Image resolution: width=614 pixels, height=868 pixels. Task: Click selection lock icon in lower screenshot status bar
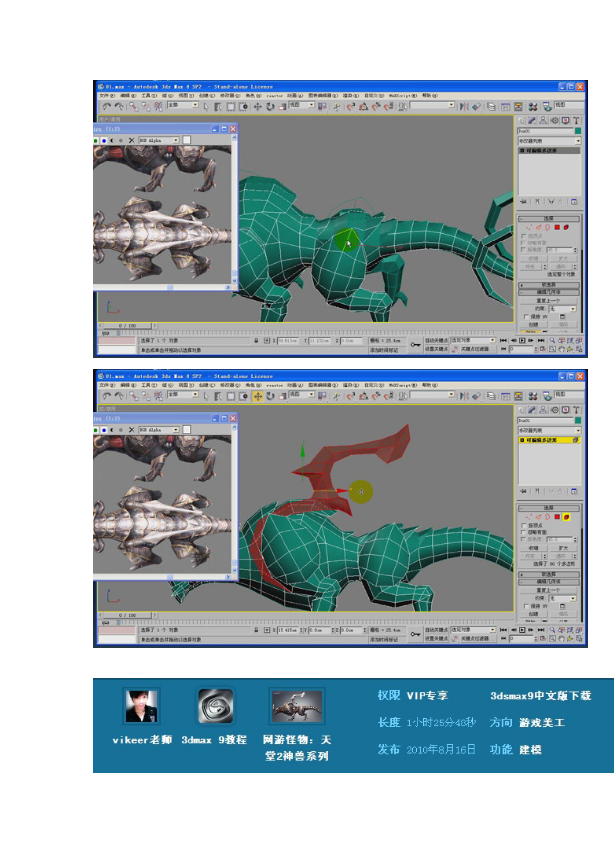[256, 630]
